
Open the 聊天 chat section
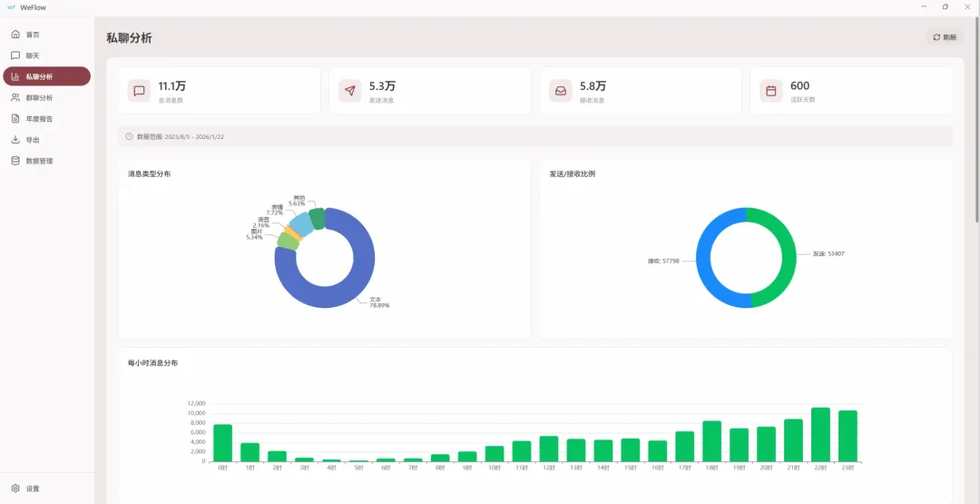(x=47, y=55)
